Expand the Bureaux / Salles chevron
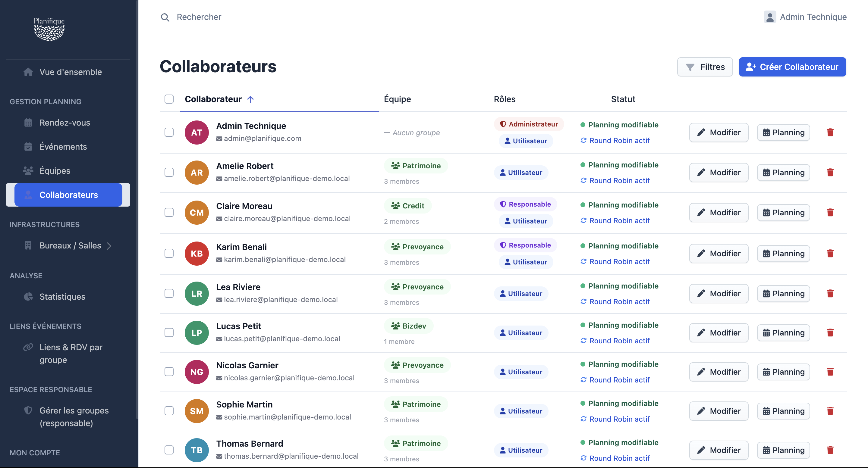 pyautogui.click(x=109, y=246)
